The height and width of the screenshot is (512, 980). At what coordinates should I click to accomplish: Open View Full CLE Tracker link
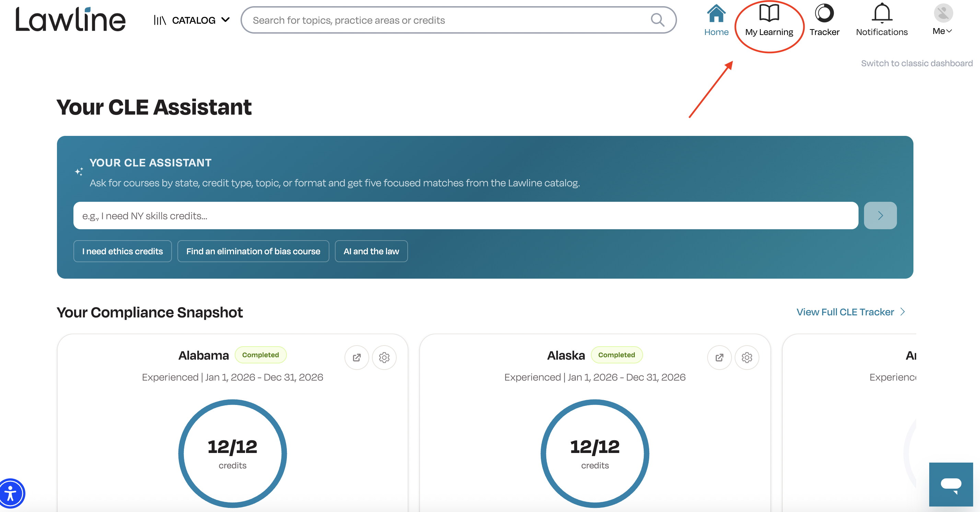click(x=845, y=312)
